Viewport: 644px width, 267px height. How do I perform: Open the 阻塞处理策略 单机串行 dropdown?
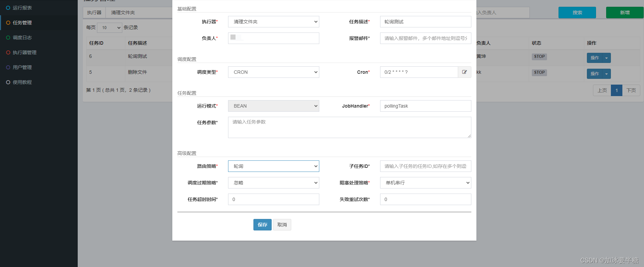click(x=426, y=183)
